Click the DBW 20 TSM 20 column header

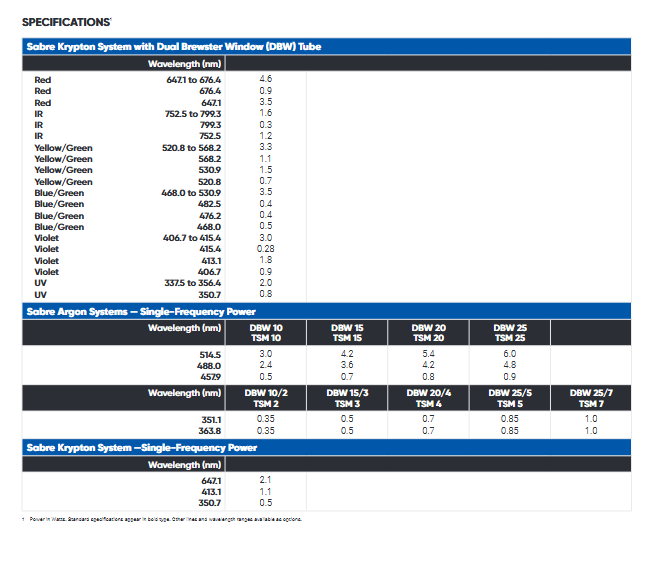tap(428, 333)
